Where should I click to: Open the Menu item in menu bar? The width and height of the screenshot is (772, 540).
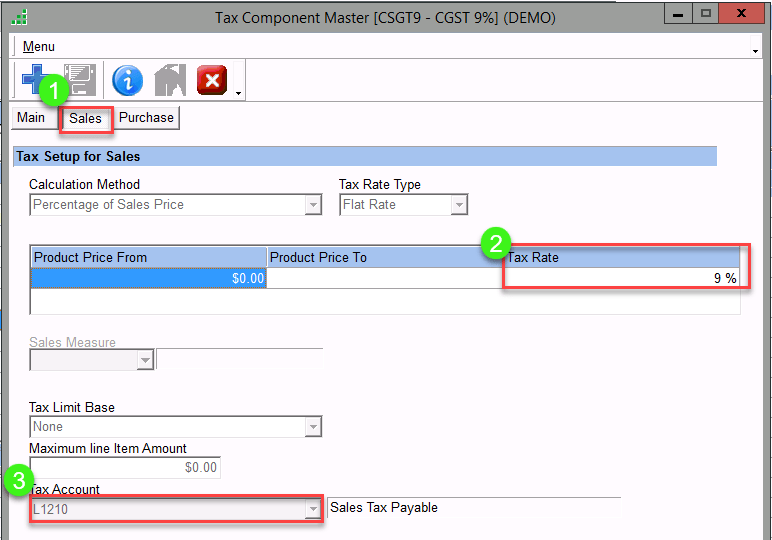[39, 47]
